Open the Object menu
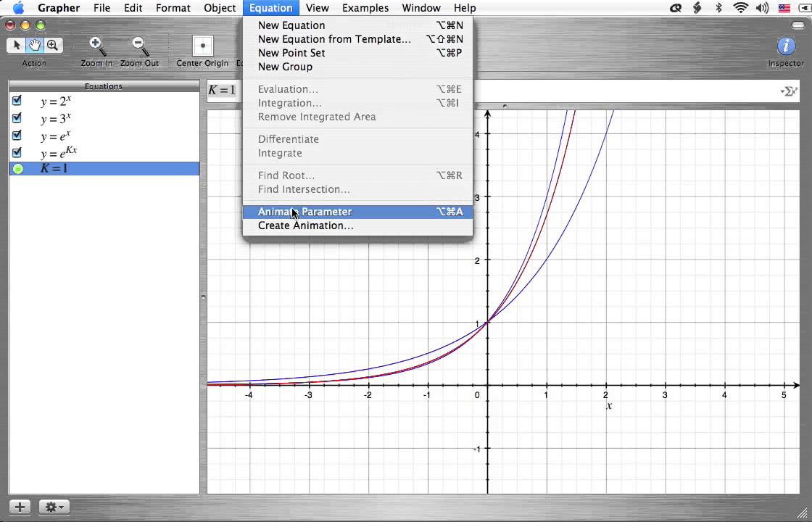 [x=220, y=8]
